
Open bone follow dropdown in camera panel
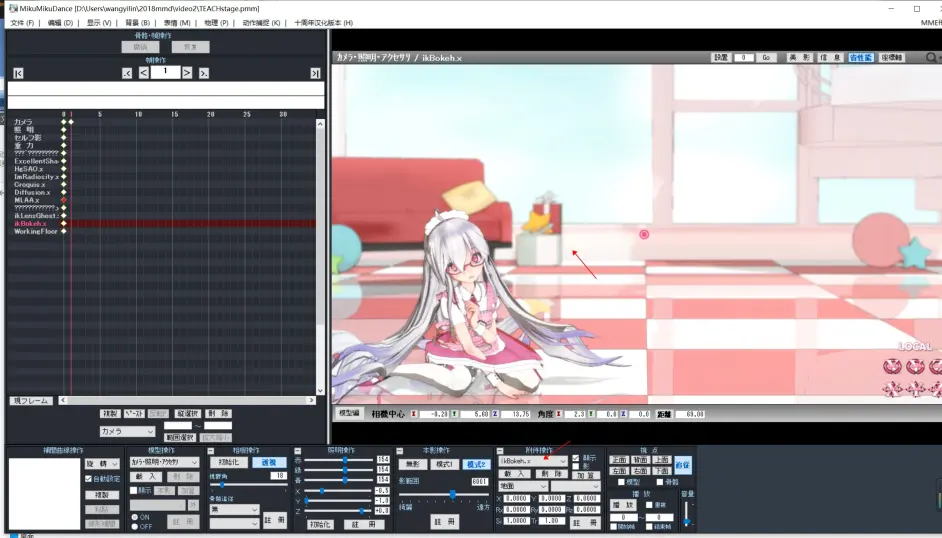point(234,509)
